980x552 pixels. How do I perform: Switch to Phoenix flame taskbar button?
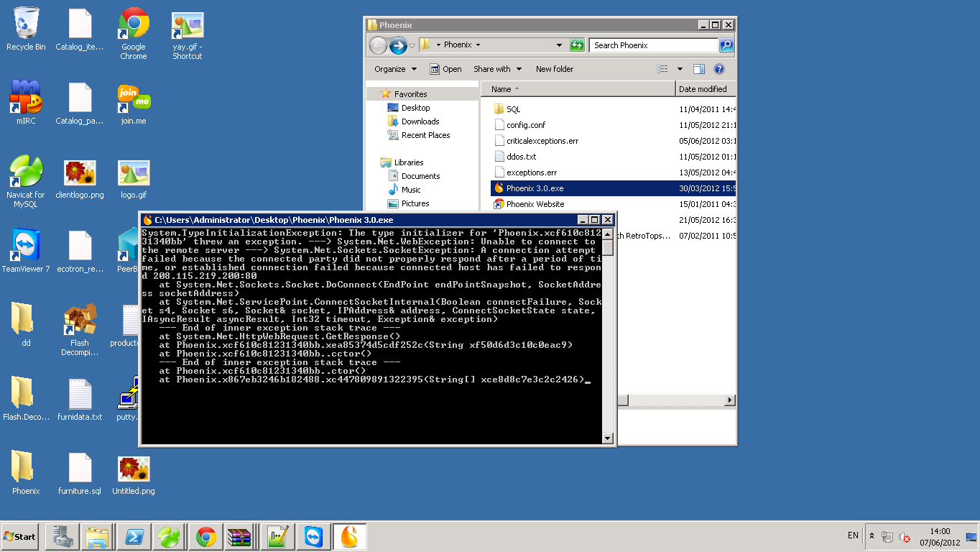349,536
